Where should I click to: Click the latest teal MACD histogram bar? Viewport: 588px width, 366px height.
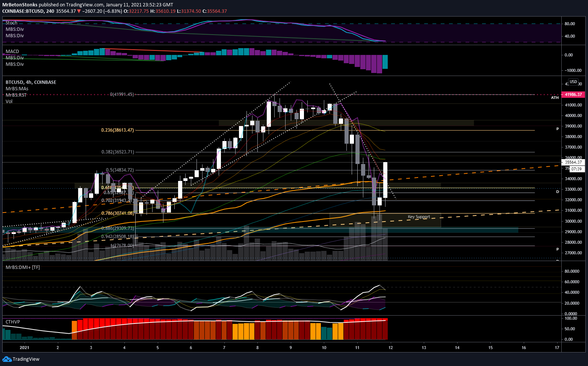click(385, 62)
